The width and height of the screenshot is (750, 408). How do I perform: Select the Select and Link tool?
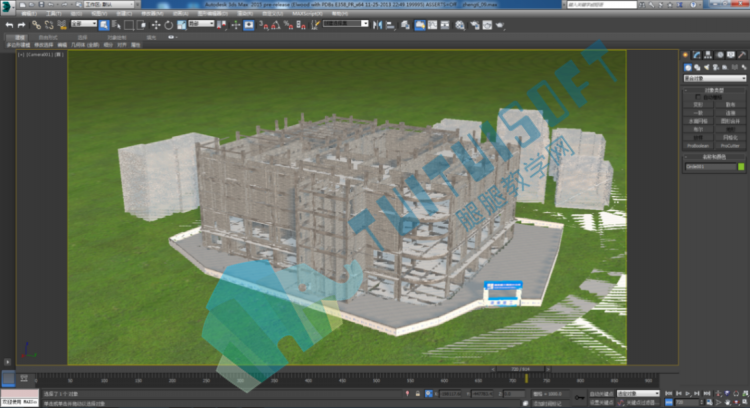[36, 25]
